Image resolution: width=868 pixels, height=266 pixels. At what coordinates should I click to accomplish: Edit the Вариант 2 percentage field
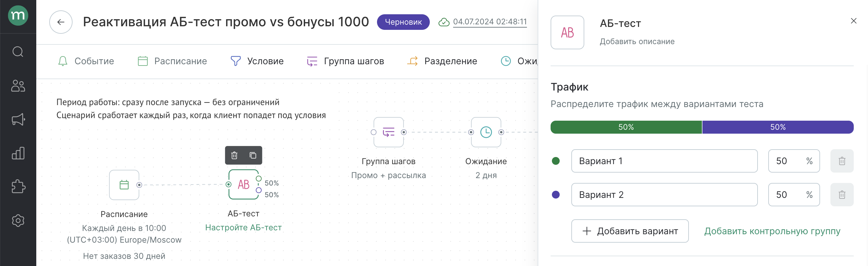click(x=794, y=195)
